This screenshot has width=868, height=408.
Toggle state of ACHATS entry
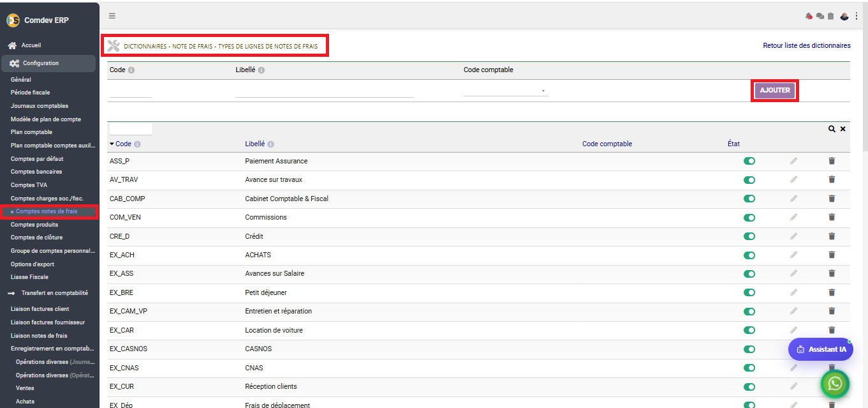coord(749,255)
